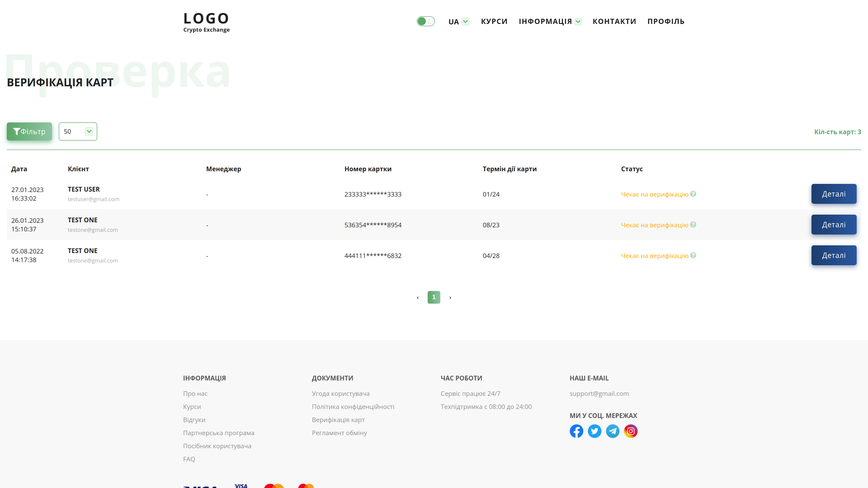Screen dimensions: 868x488
Task: Open footer link Регламент обміну
Action: click(x=340, y=433)
